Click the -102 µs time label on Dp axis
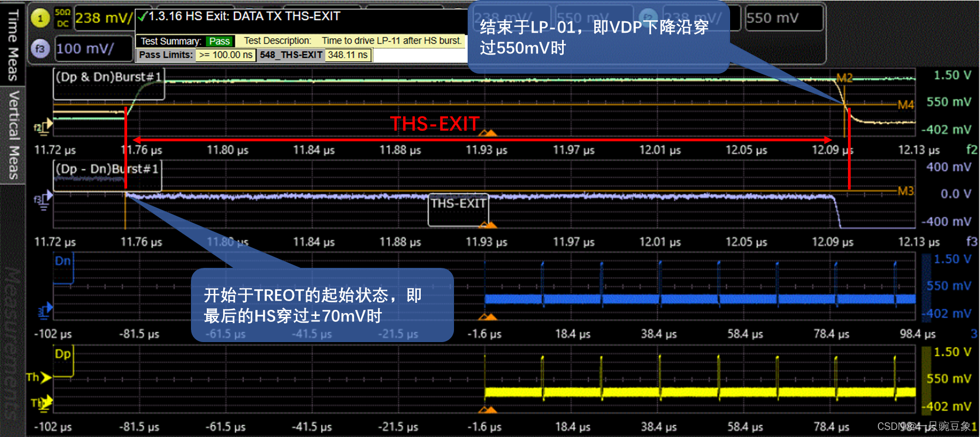 point(53,427)
